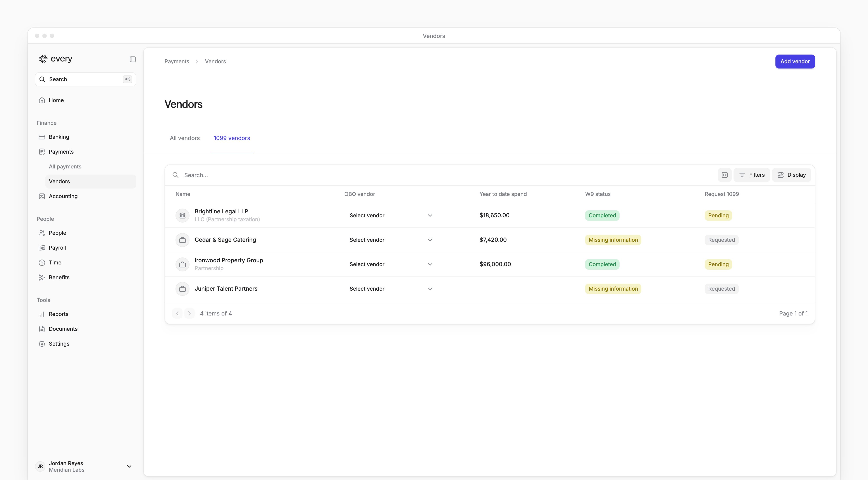Click Requested badge for Cedar & Sage Catering
The image size is (868, 480).
pos(722,240)
